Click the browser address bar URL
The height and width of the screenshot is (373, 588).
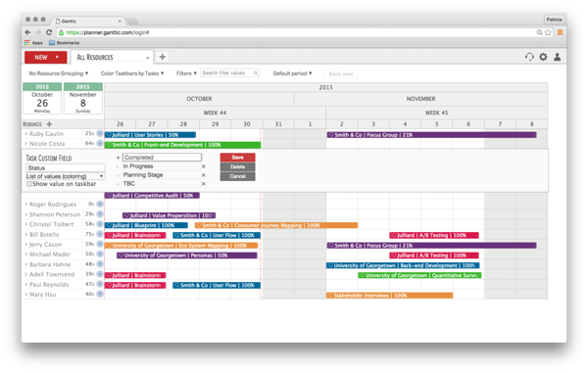[108, 32]
